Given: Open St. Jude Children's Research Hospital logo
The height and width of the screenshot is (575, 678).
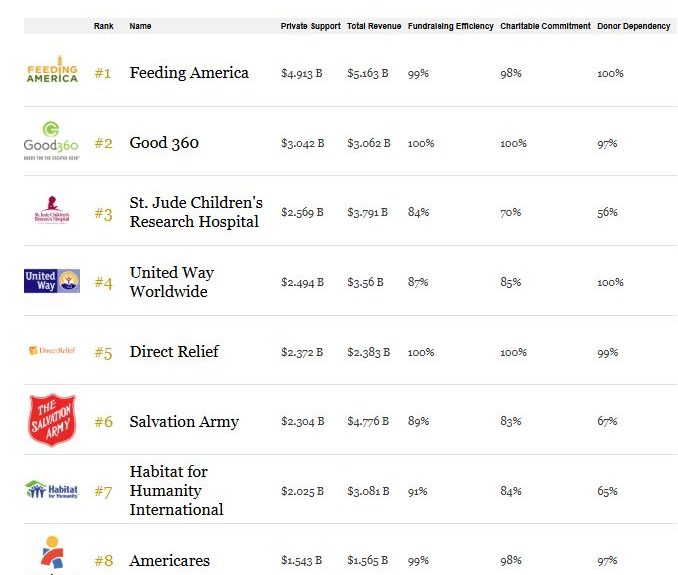Looking at the screenshot, I should pos(52,213).
